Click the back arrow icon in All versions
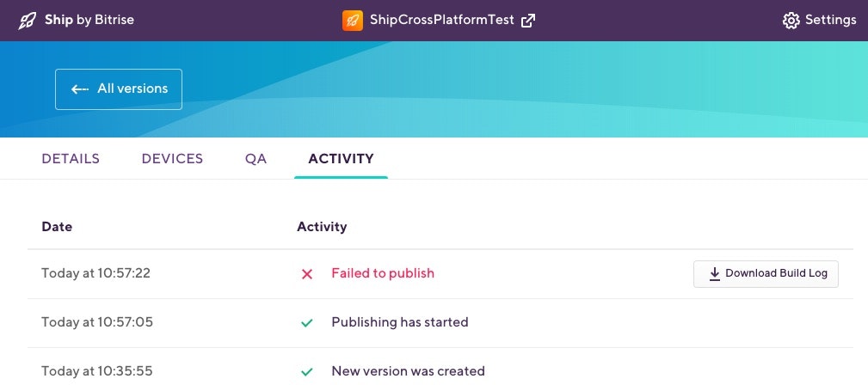Viewport: 868px width, 385px height. (x=80, y=89)
